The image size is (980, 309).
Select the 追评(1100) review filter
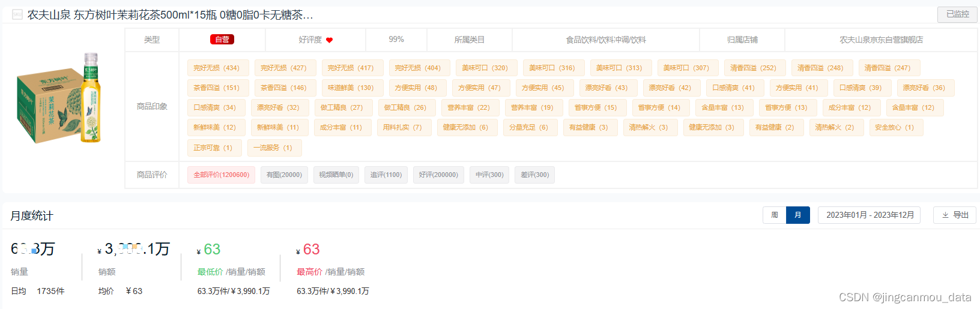tap(386, 175)
